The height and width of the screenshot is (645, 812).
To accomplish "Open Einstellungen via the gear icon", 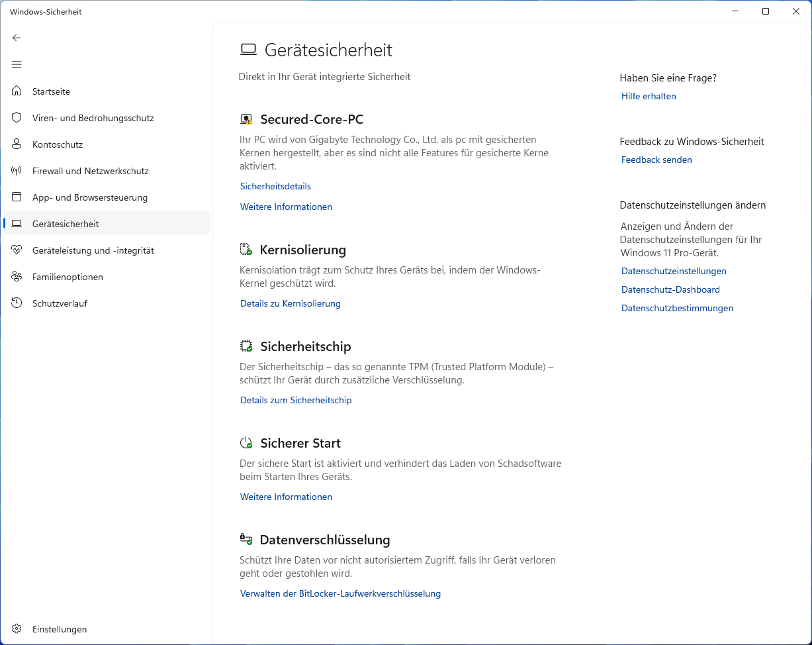I will click(17, 629).
